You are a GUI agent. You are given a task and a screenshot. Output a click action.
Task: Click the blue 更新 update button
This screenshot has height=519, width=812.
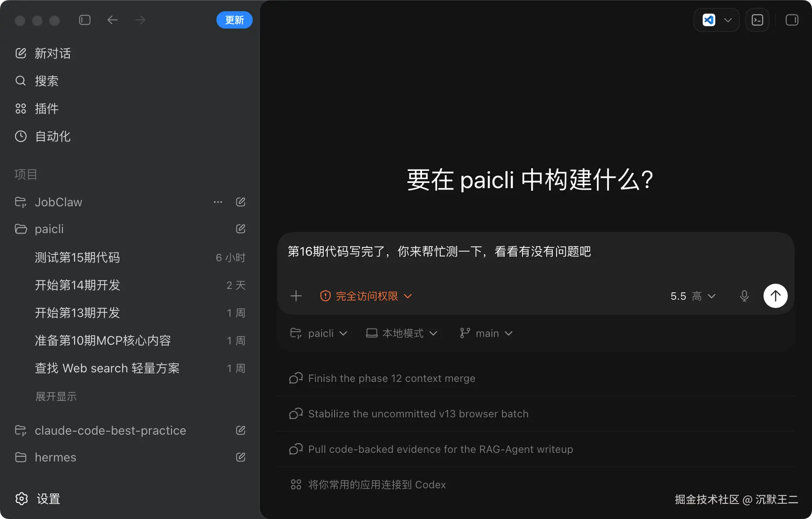tap(234, 20)
